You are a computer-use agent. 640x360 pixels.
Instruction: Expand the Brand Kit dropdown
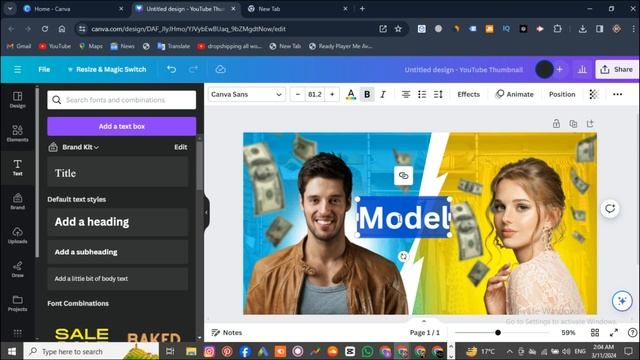coord(80,147)
